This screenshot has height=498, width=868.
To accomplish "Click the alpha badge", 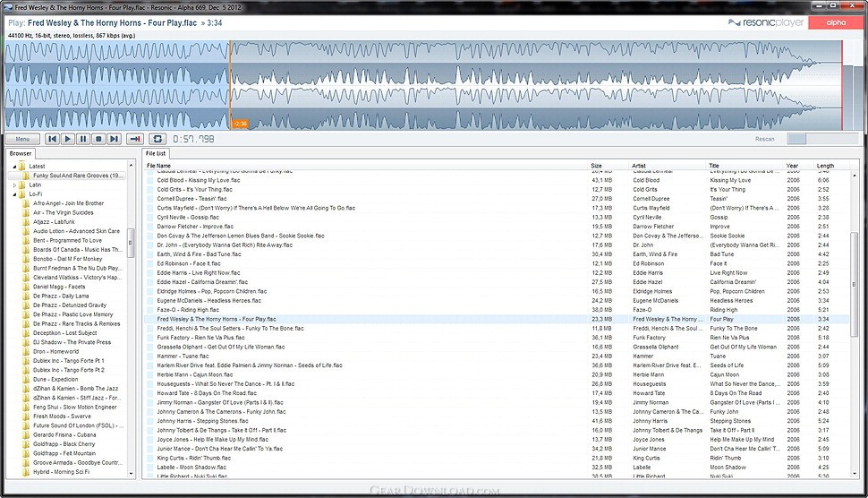I will click(x=836, y=22).
